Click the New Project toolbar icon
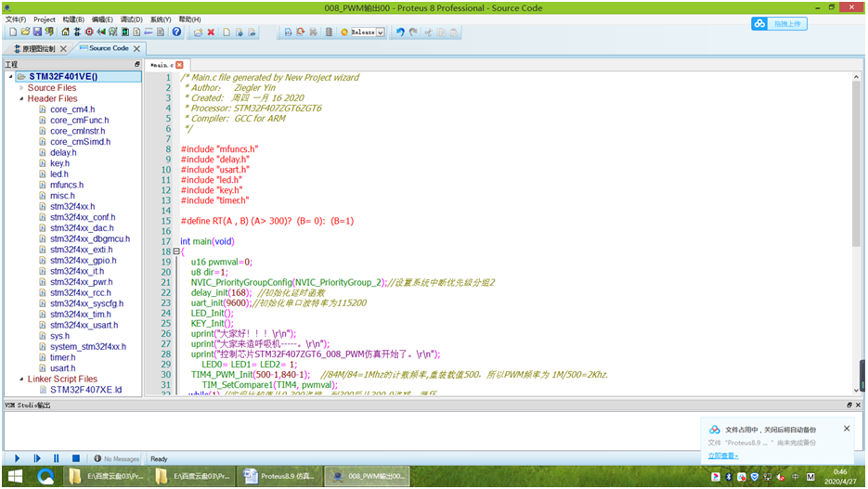The height and width of the screenshot is (489, 868). (13, 32)
